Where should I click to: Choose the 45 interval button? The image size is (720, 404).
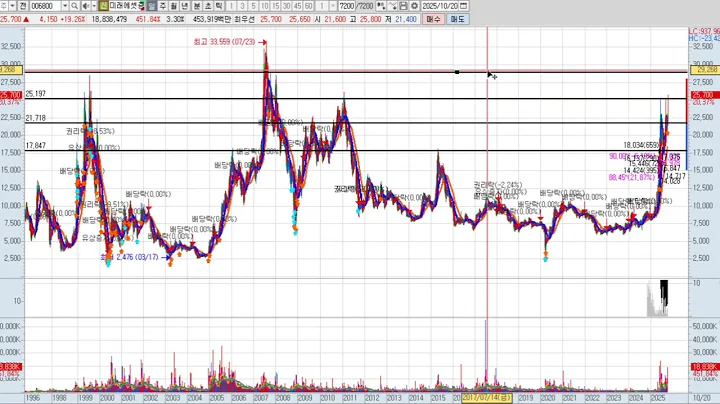click(x=298, y=6)
